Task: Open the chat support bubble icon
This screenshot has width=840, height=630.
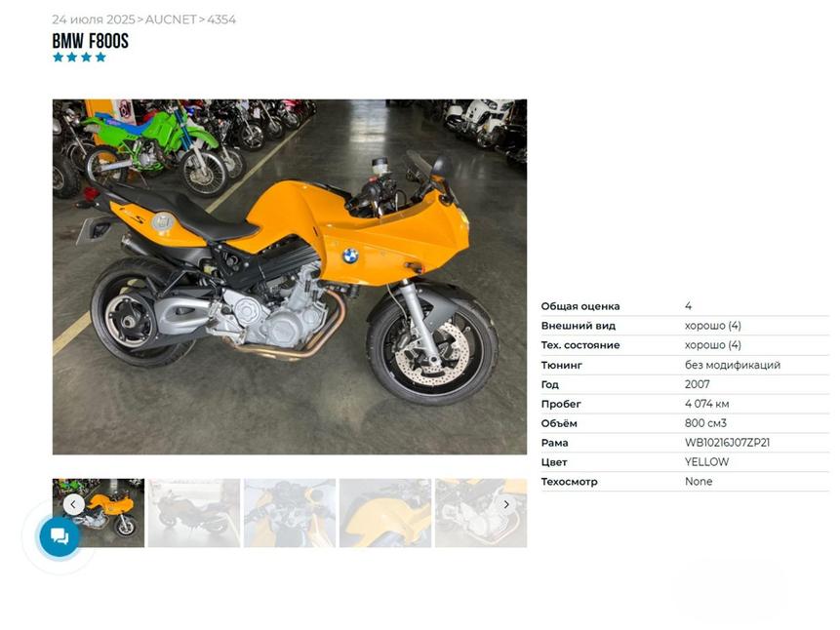Action: point(60,536)
